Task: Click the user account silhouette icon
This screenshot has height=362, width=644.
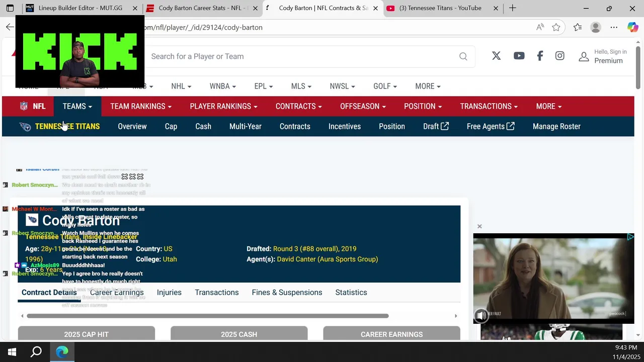Action: [584, 56]
